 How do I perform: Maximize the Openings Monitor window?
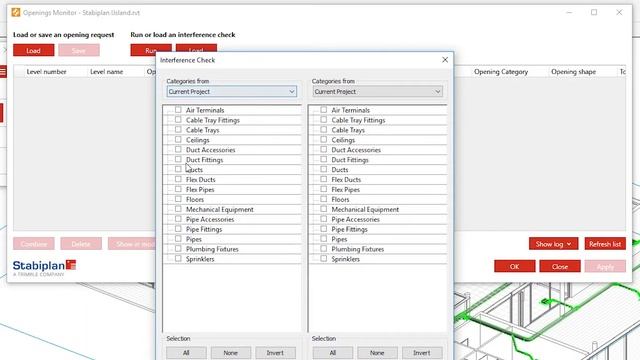594,12
